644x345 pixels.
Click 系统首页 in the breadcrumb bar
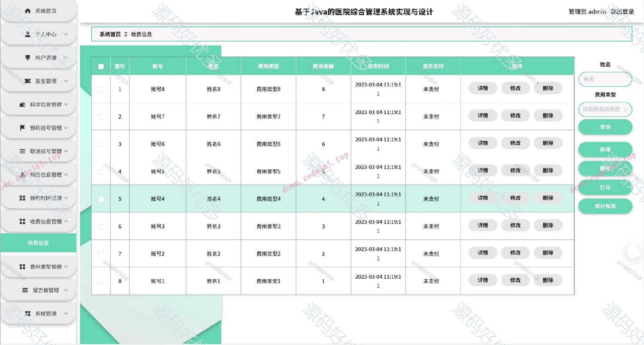coord(110,34)
